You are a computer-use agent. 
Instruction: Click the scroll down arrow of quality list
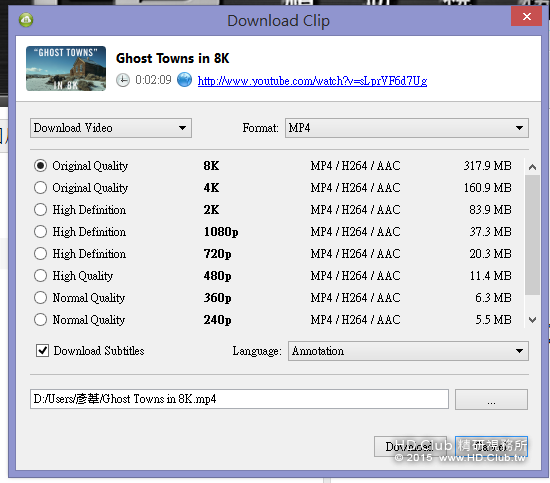pyautogui.click(x=532, y=320)
